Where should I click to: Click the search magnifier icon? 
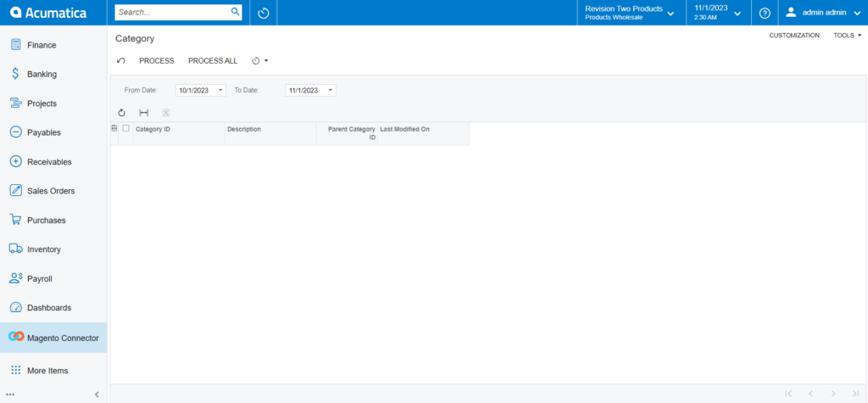[236, 12]
